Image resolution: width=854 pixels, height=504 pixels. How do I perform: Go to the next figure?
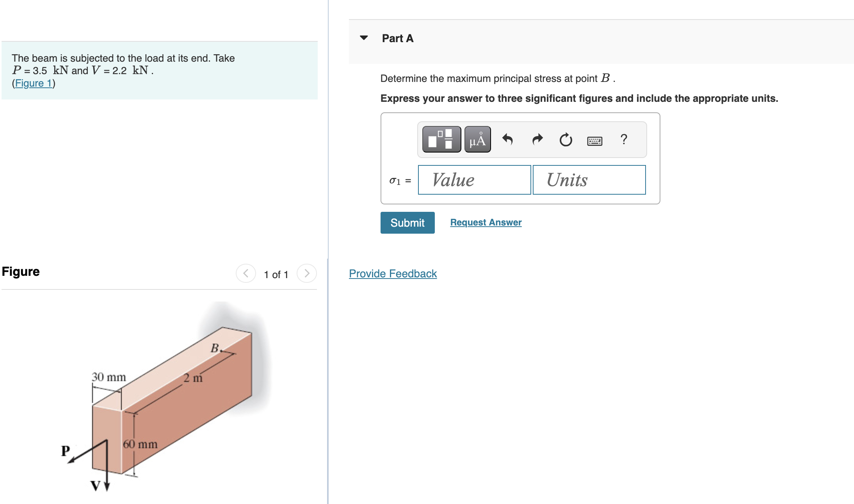point(307,273)
